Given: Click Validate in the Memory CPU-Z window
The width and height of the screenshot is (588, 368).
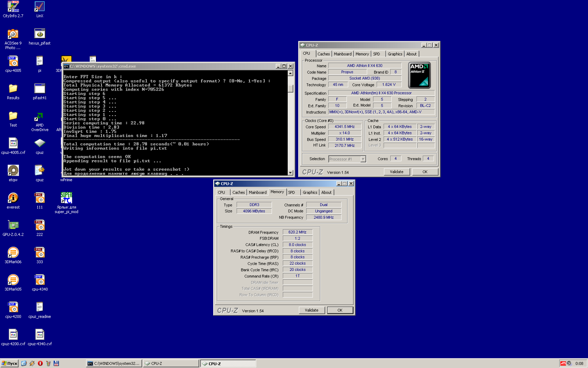Looking at the screenshot, I should (312, 310).
